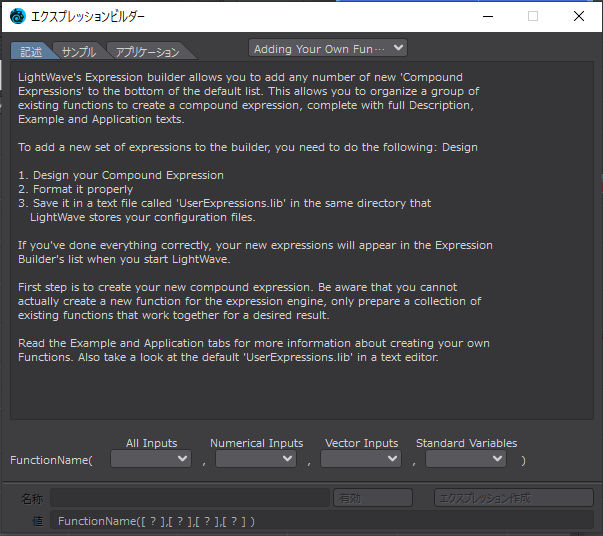Expand the Vector Inputs dropdown
This screenshot has height=536, width=603.
click(x=361, y=459)
